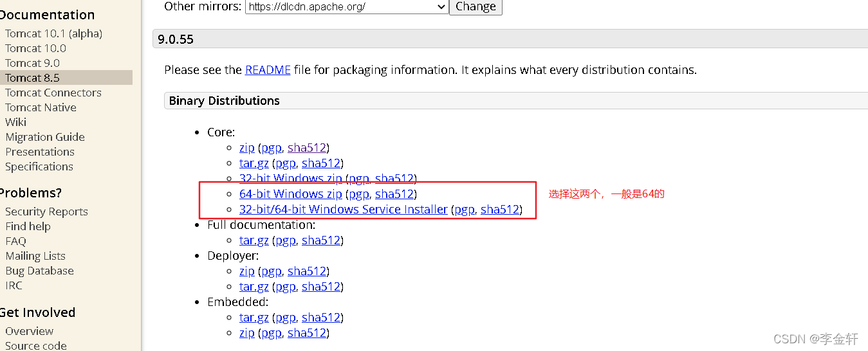
Task: Open Tomcat 9.0 documentation in sidebar
Action: (x=32, y=63)
